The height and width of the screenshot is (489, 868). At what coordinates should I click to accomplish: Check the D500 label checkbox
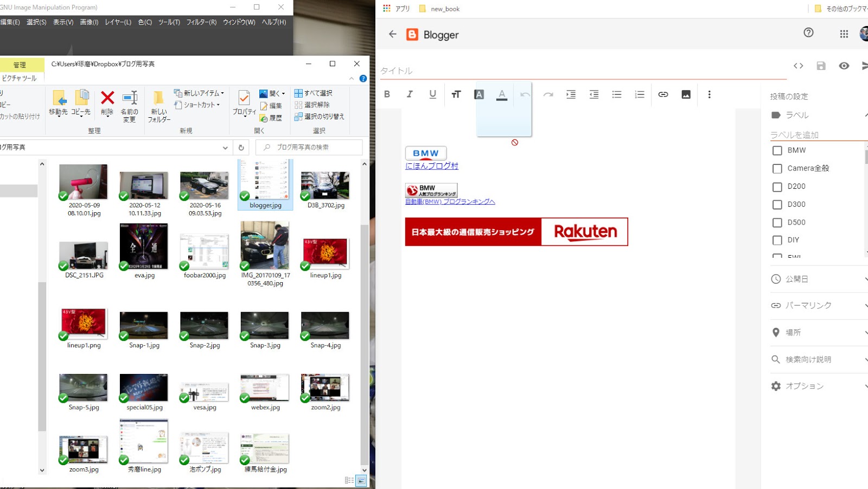point(777,223)
